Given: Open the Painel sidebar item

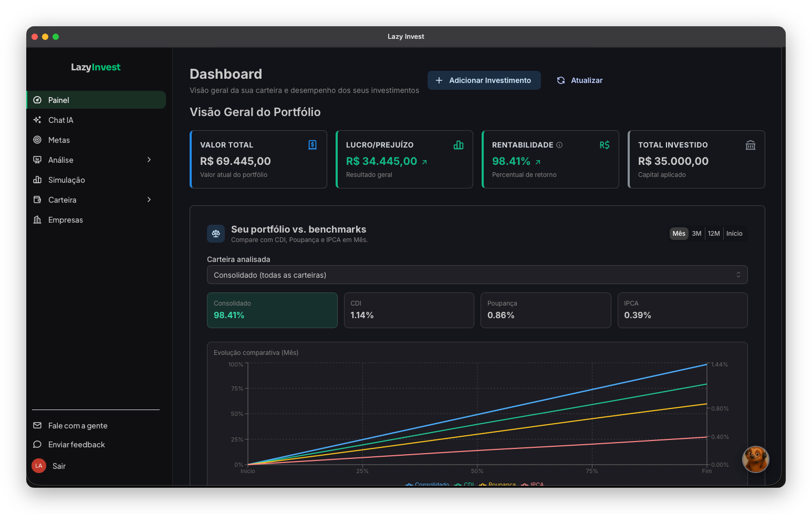Looking at the screenshot, I should click(96, 100).
